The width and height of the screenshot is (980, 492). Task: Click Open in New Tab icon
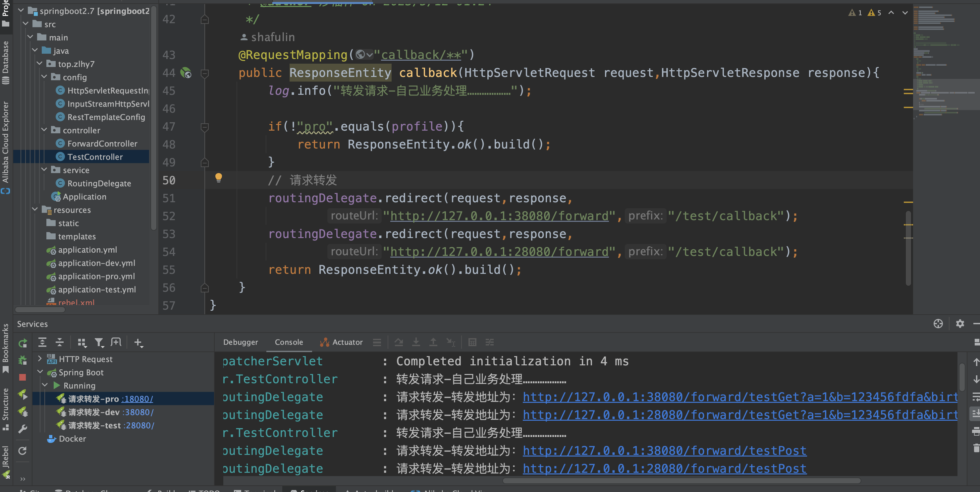[116, 342]
